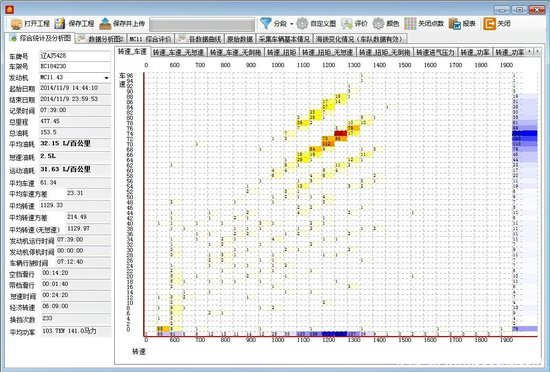550x372 pixels.
Task: Click the 打开工程 open project icon
Action: [16, 24]
